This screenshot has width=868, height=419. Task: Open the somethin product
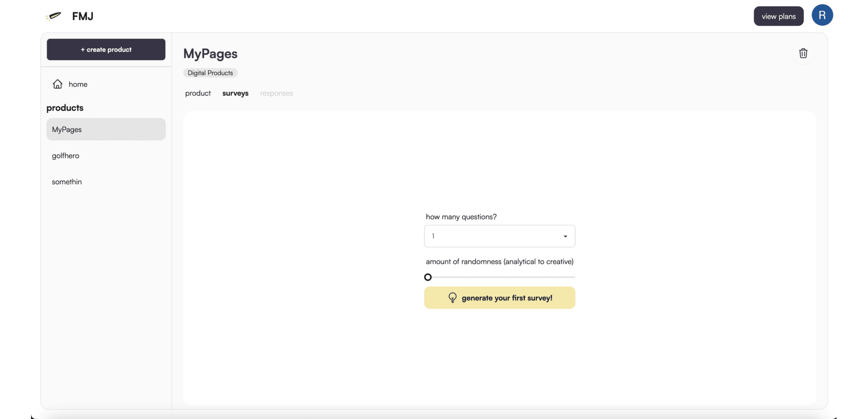67,182
